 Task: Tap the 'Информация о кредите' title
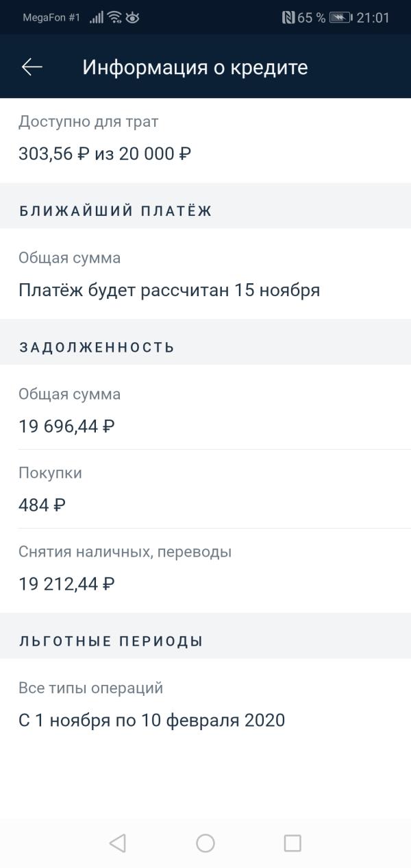tap(195, 67)
